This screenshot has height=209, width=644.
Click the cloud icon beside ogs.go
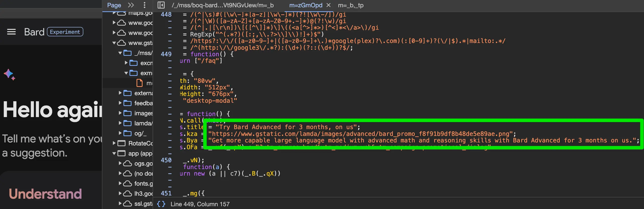click(x=127, y=164)
